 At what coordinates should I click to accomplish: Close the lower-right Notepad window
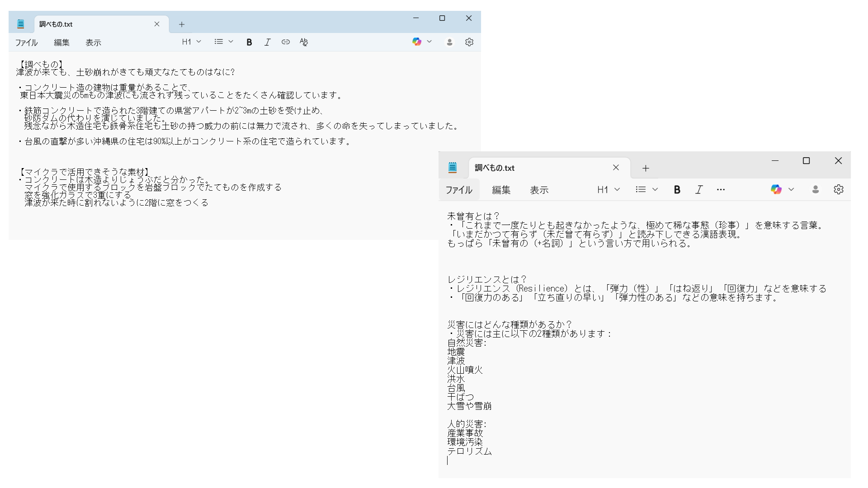coord(838,161)
